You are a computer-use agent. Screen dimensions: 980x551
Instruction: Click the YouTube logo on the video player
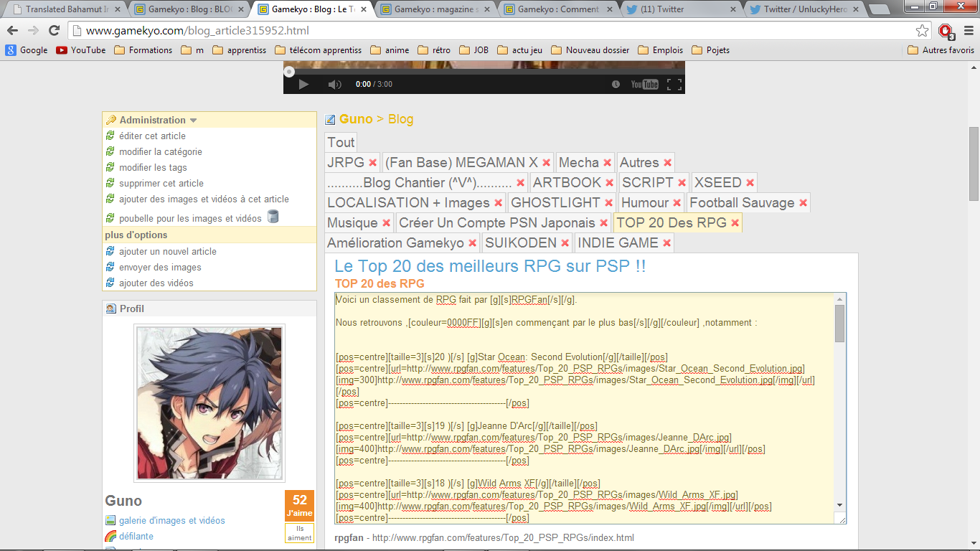tap(644, 85)
